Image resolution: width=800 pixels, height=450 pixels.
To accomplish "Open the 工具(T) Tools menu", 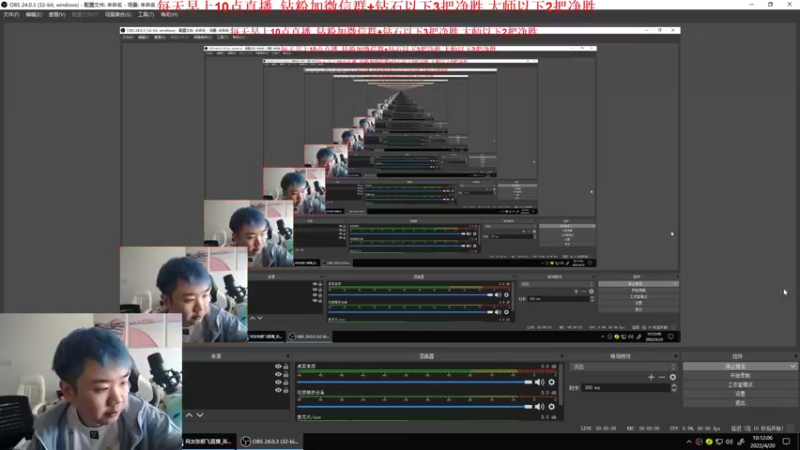I will pyautogui.click(x=146, y=15).
